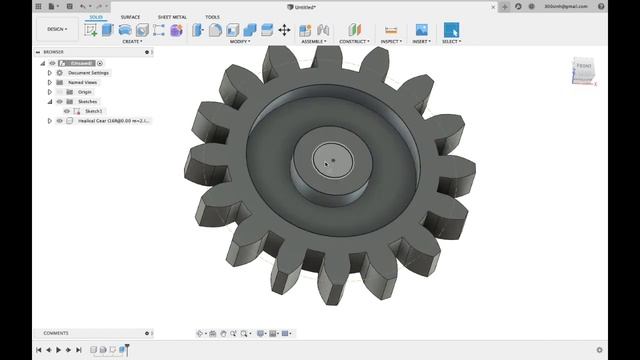
Task: Hide the Healical Gear component
Action: pos(60,121)
